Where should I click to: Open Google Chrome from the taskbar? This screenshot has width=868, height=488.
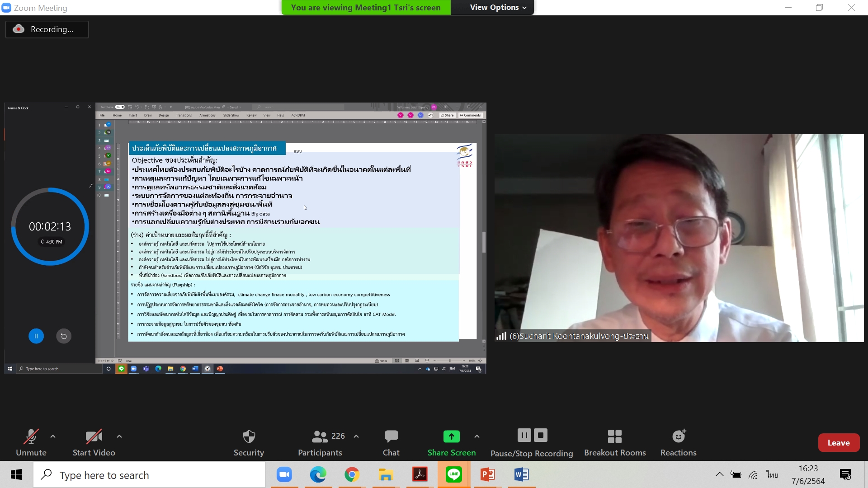click(352, 475)
